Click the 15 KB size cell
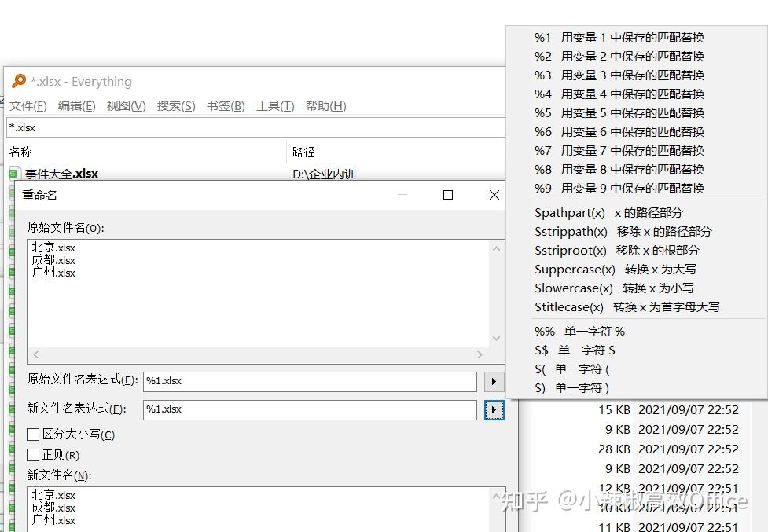 (x=614, y=410)
